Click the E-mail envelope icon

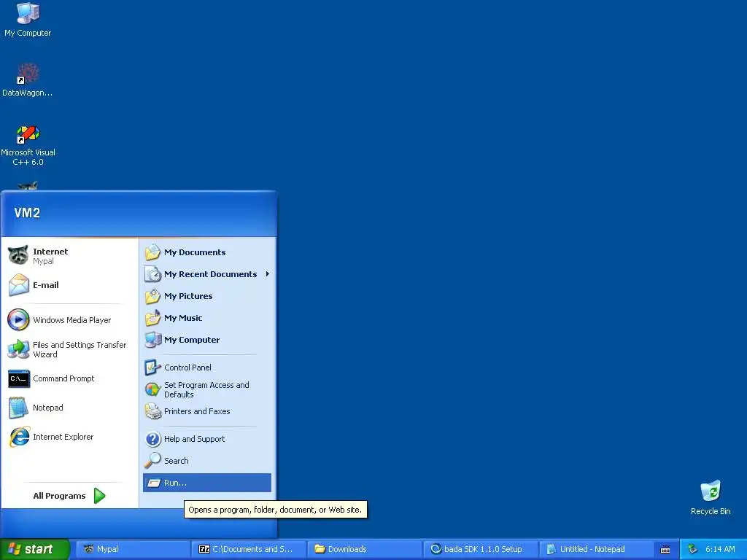click(x=18, y=285)
